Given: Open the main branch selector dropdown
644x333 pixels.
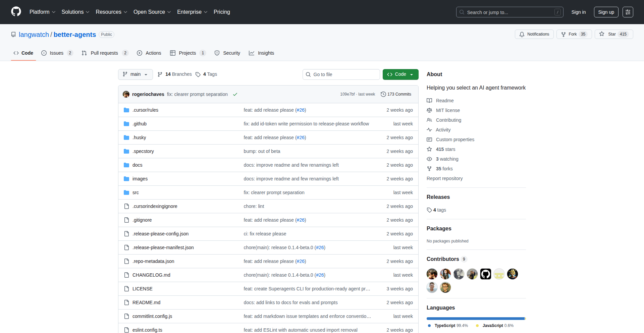Looking at the screenshot, I should [135, 74].
